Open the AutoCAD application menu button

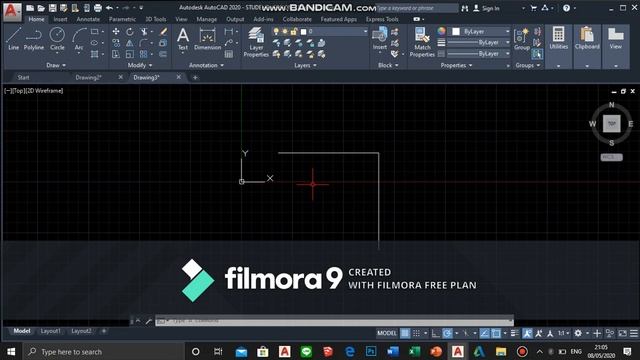[x=12, y=11]
